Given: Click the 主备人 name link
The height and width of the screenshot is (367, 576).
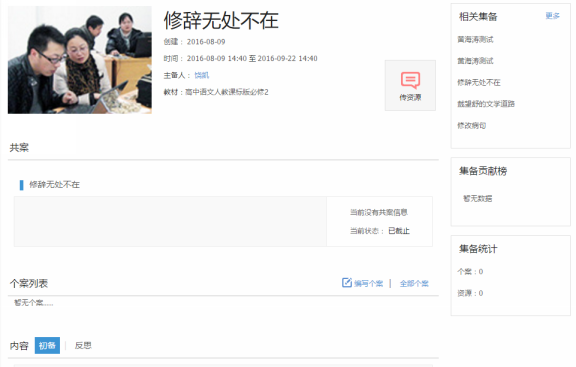Looking at the screenshot, I should (x=201, y=75).
